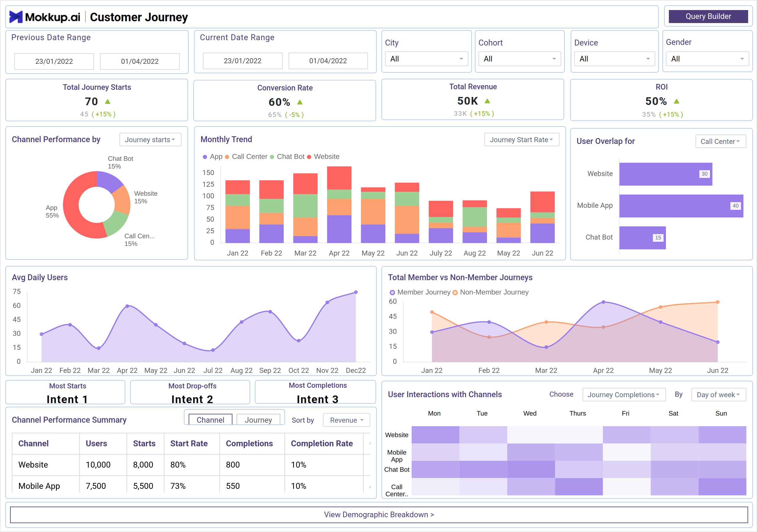Click the Call Center Sunday heatmap cell
This screenshot has height=532, width=757.
[x=722, y=487]
